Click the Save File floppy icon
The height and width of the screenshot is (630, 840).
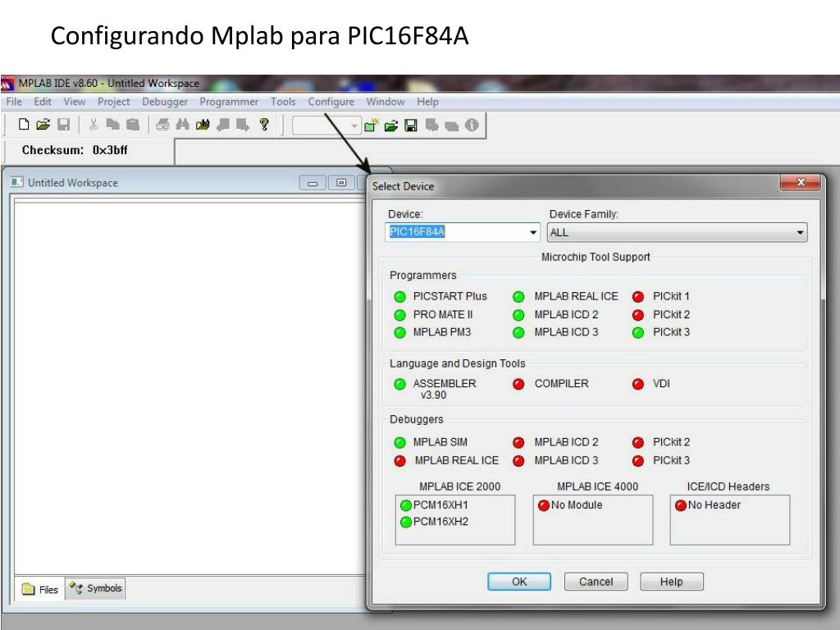[64, 125]
